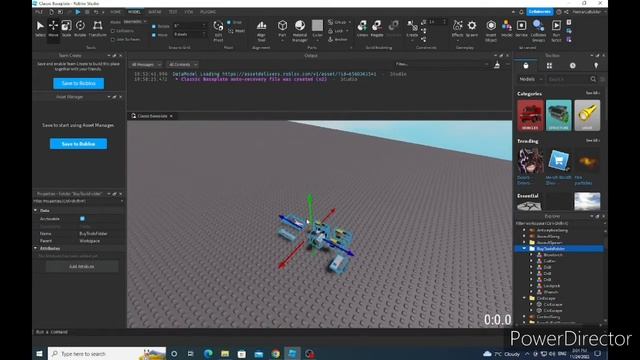The height and width of the screenshot is (360, 640).
Task: Select the Transform tool
Action: (98, 29)
